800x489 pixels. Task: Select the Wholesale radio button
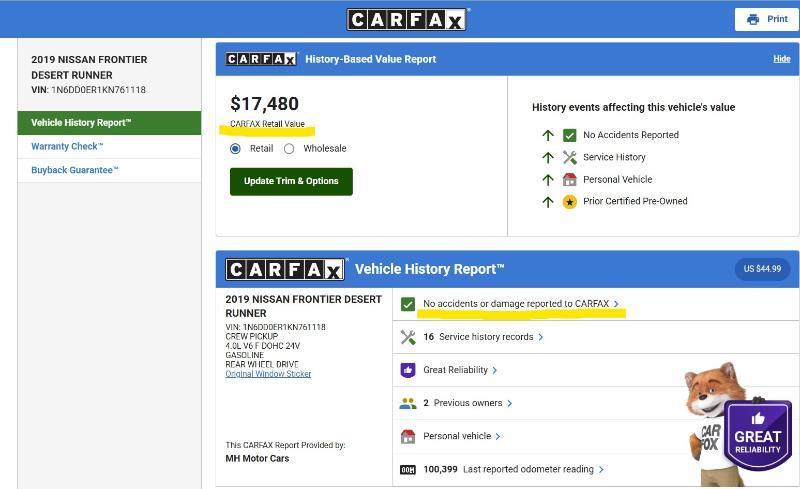coord(289,149)
